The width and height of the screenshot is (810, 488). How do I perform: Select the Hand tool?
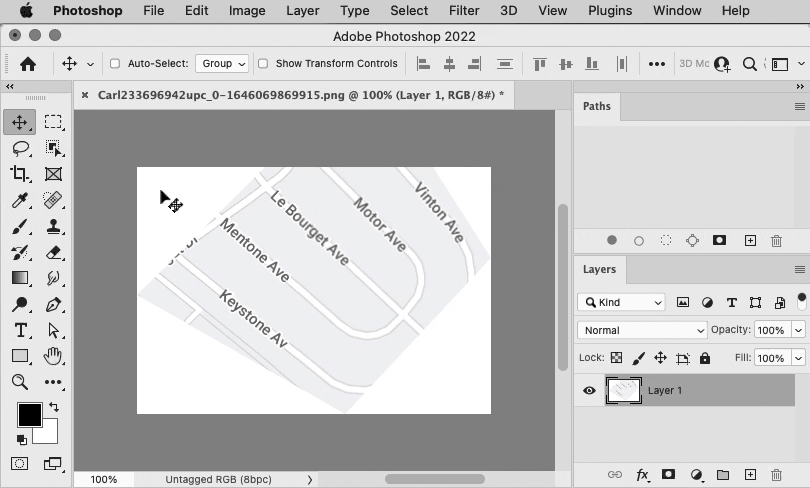tap(53, 356)
